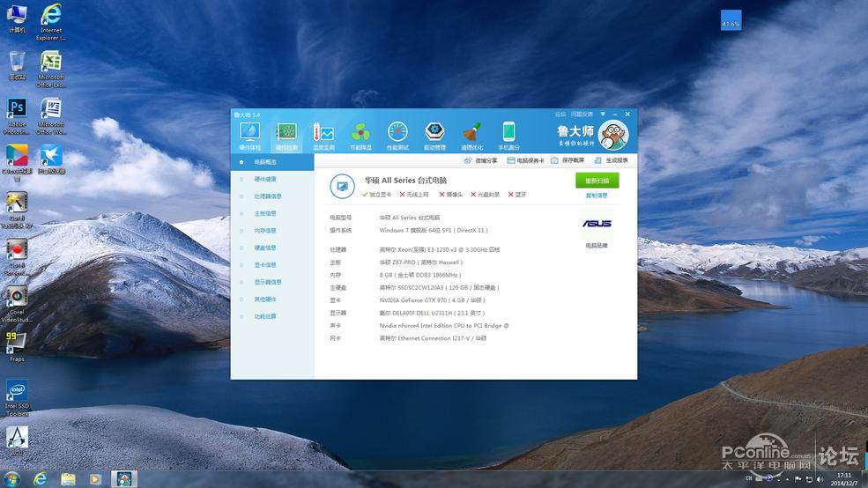Select the Recycle Bin desktop icon
Viewport: 868px width, 488px height.
pyautogui.click(x=17, y=66)
